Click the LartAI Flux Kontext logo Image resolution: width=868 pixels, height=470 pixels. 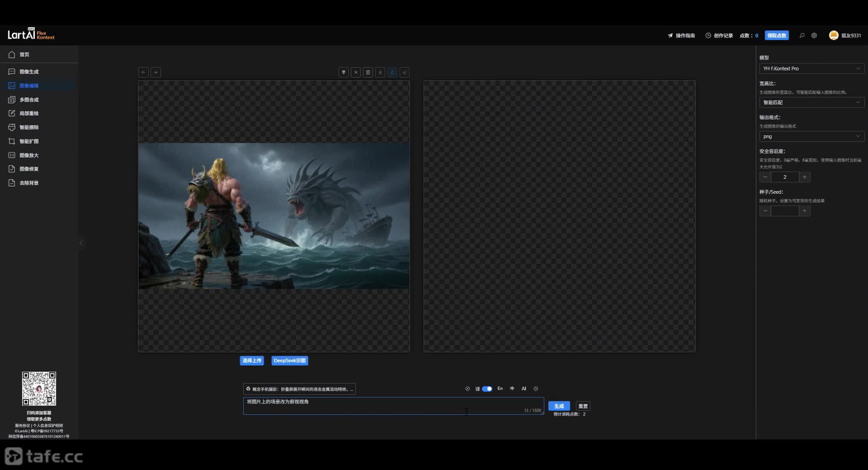tap(31, 34)
